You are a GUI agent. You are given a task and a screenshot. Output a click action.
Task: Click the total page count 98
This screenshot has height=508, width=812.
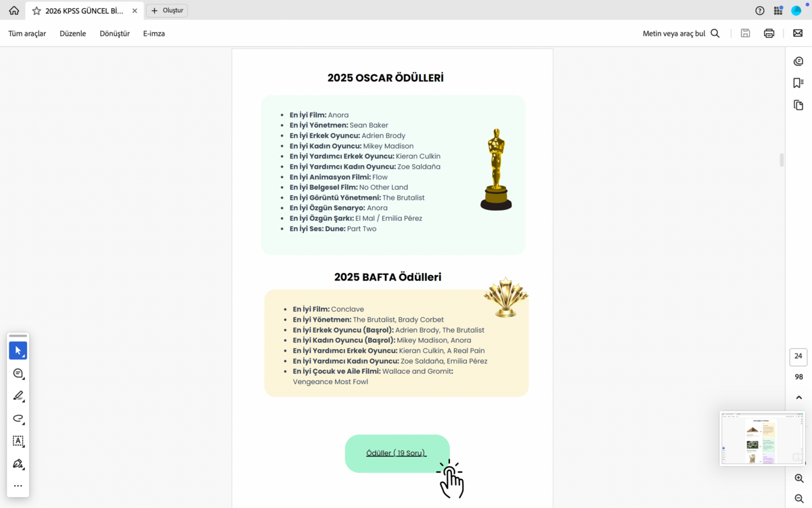tap(798, 377)
